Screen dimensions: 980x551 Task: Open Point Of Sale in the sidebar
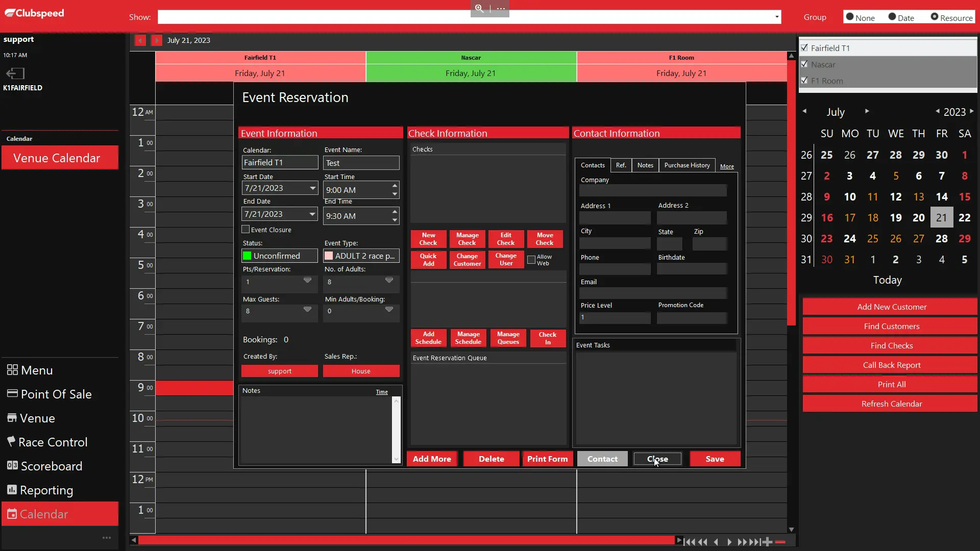pos(50,394)
